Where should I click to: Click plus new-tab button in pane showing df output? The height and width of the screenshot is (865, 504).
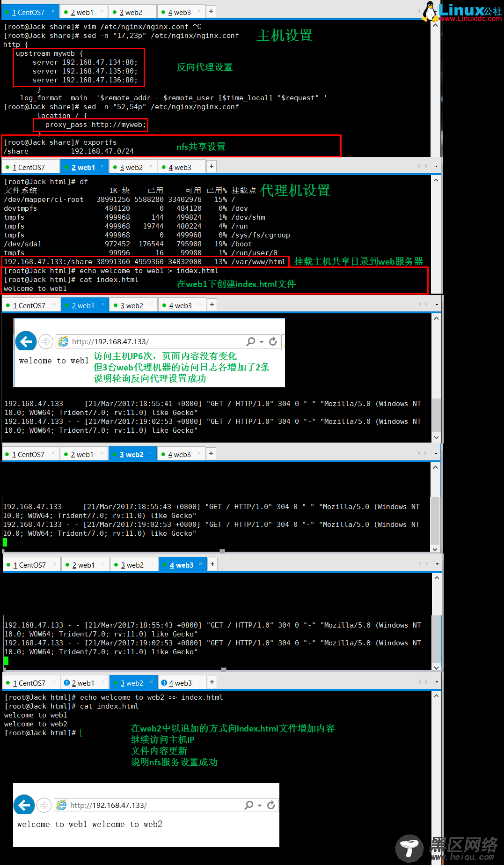click(212, 166)
